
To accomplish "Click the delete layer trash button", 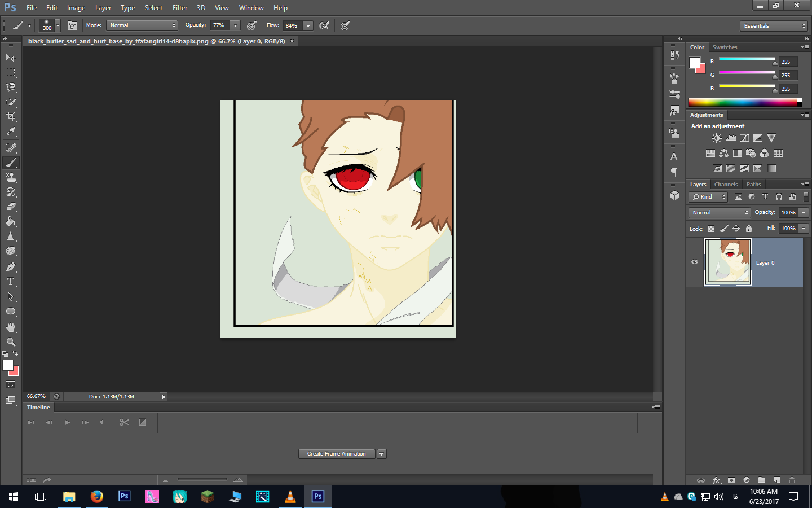I will [x=792, y=480].
